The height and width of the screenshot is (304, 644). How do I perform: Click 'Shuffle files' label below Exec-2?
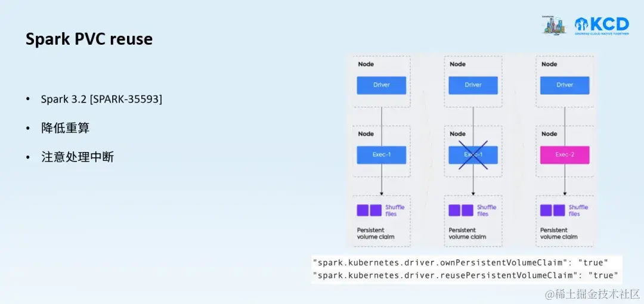point(578,210)
